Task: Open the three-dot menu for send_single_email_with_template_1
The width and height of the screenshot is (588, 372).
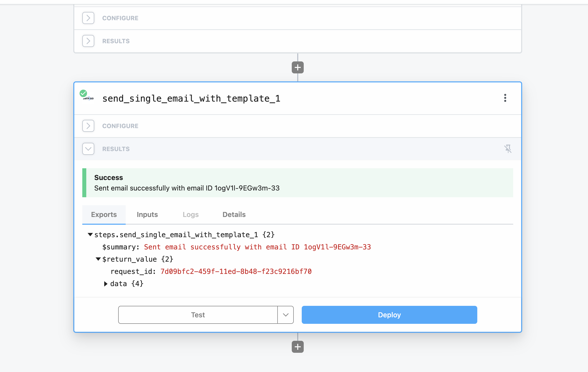Action: point(505,98)
